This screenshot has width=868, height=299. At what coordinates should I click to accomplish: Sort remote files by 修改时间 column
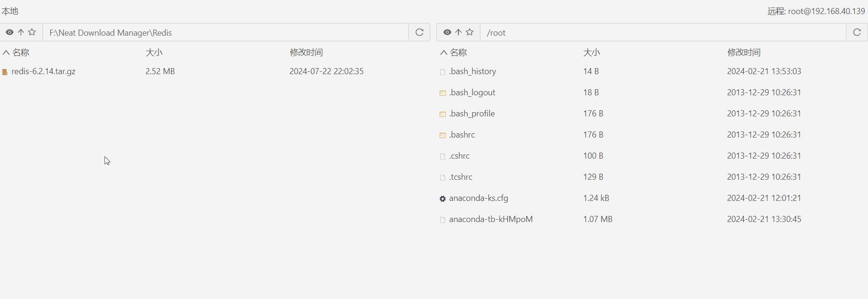[x=744, y=53]
